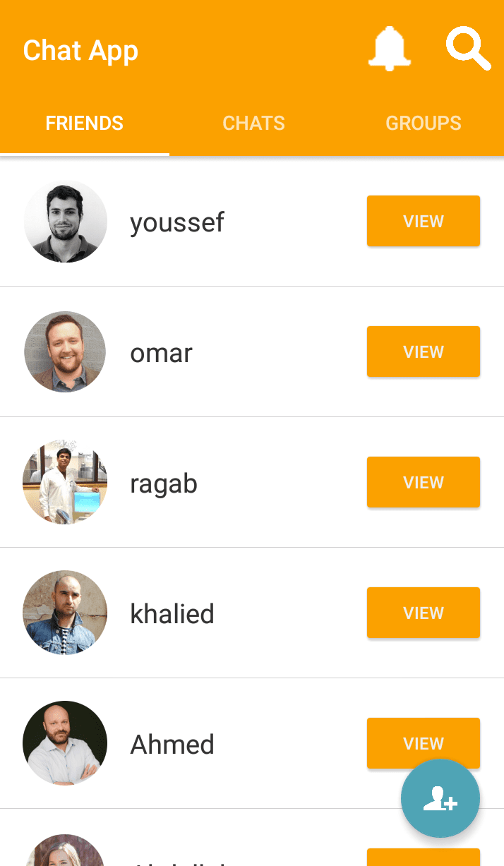Open the Groups tab

click(x=423, y=124)
